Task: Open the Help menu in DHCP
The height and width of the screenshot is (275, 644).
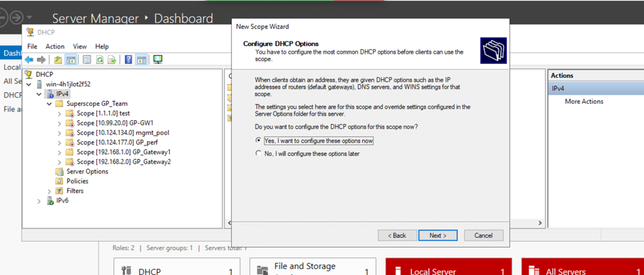Action: [102, 46]
